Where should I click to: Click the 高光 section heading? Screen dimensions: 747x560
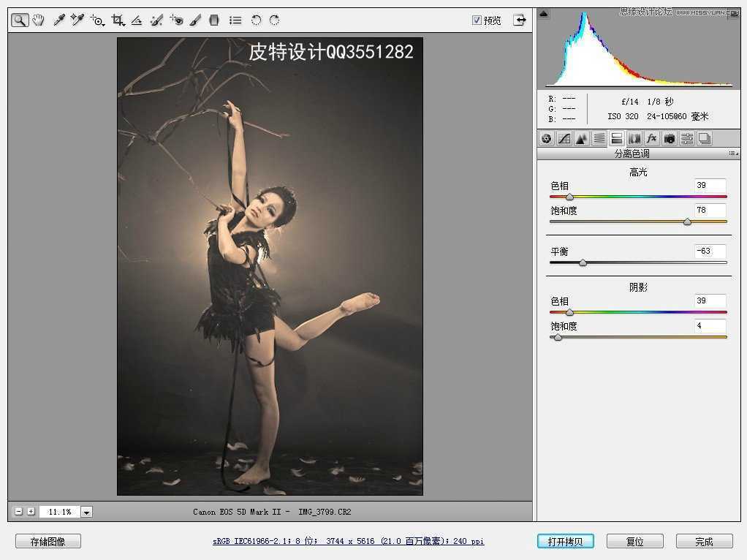point(638,172)
